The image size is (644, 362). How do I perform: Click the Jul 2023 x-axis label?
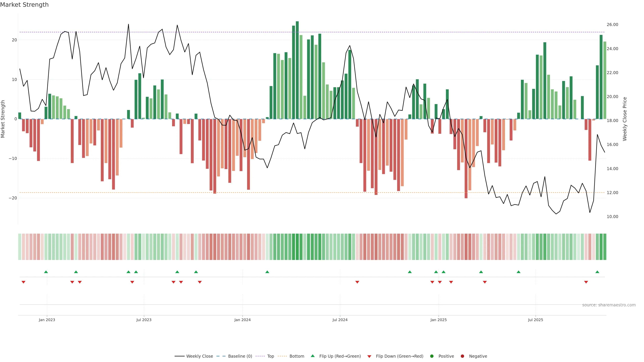[x=144, y=320]
